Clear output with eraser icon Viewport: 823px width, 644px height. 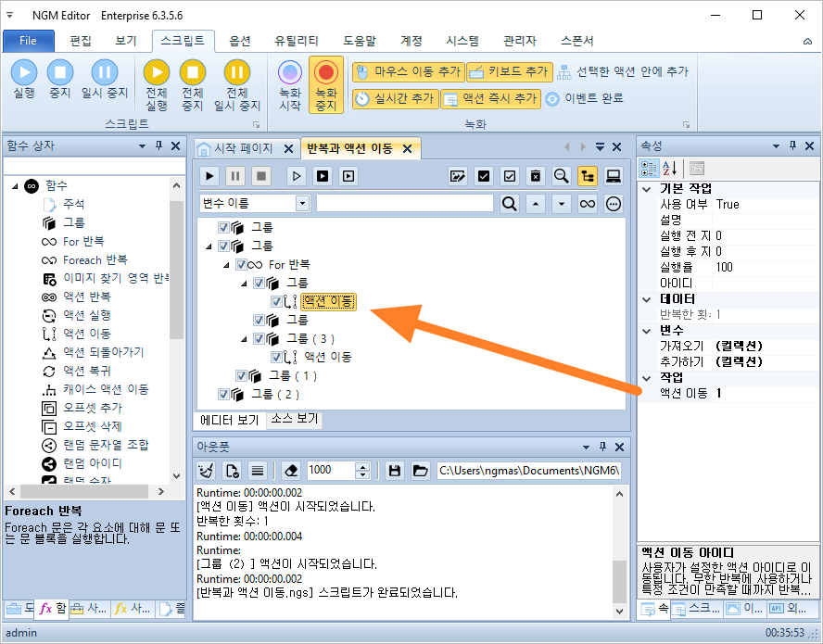[x=291, y=471]
